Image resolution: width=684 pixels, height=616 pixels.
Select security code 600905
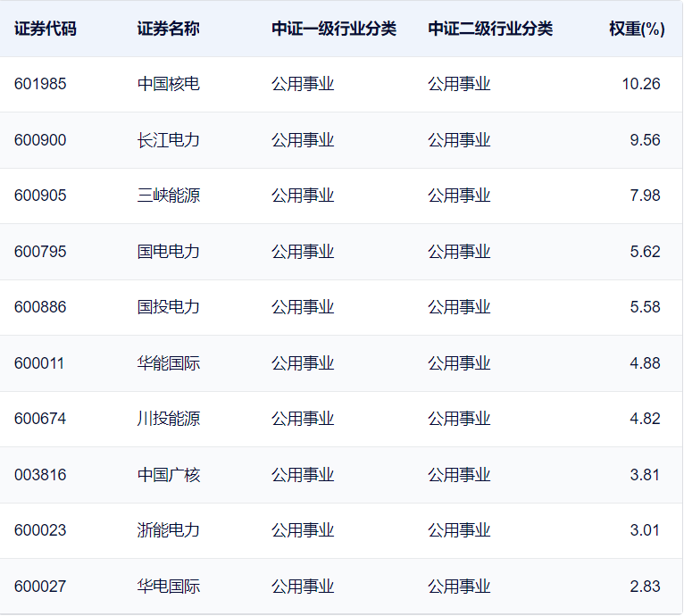point(40,196)
